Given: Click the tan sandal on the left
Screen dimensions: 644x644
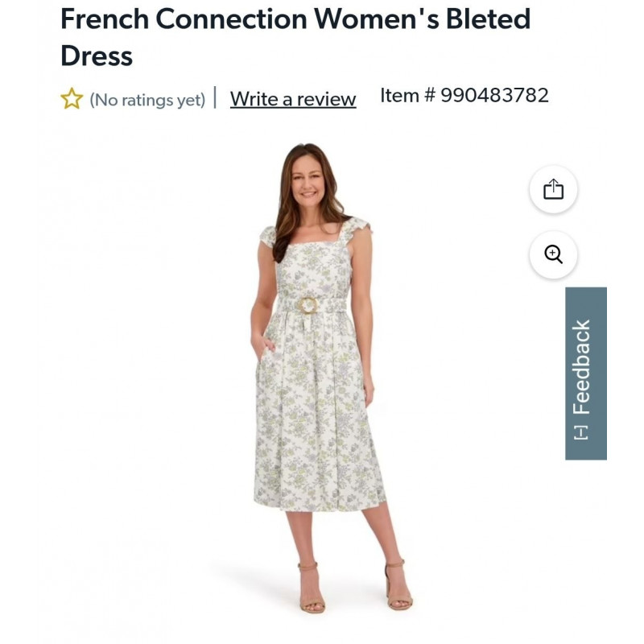Looking at the screenshot, I should [311, 589].
